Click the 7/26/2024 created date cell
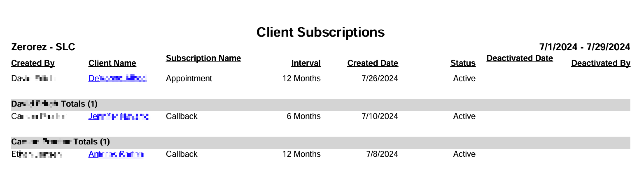 [x=380, y=78]
